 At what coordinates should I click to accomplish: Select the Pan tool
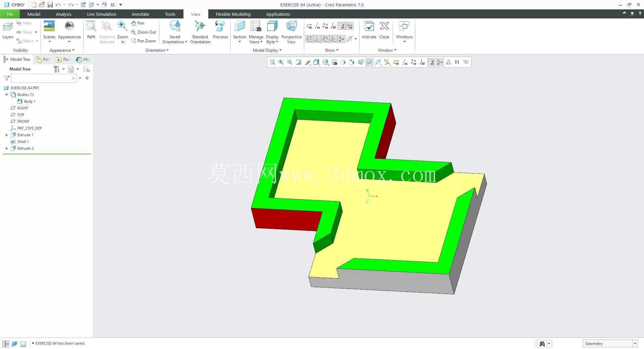click(x=138, y=23)
